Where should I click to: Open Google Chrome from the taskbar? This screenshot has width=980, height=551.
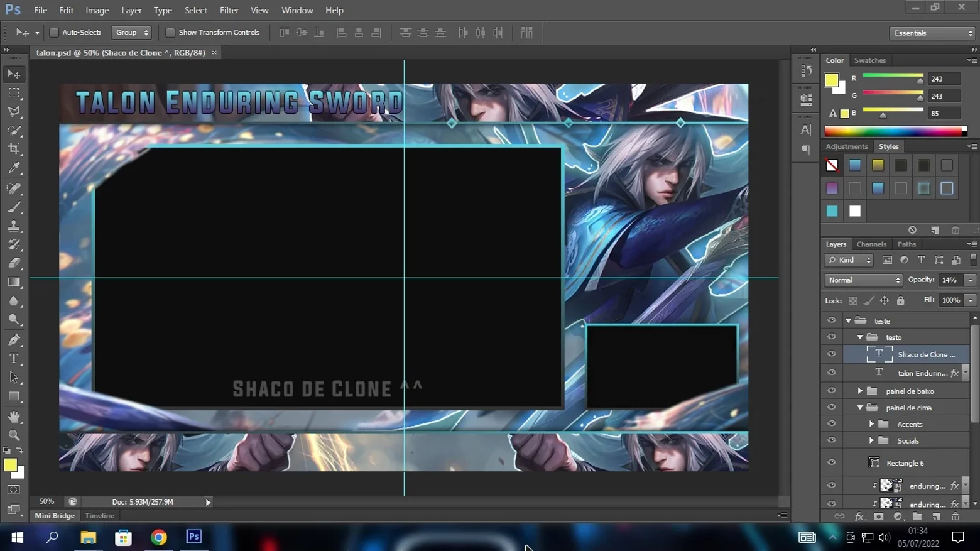(159, 537)
